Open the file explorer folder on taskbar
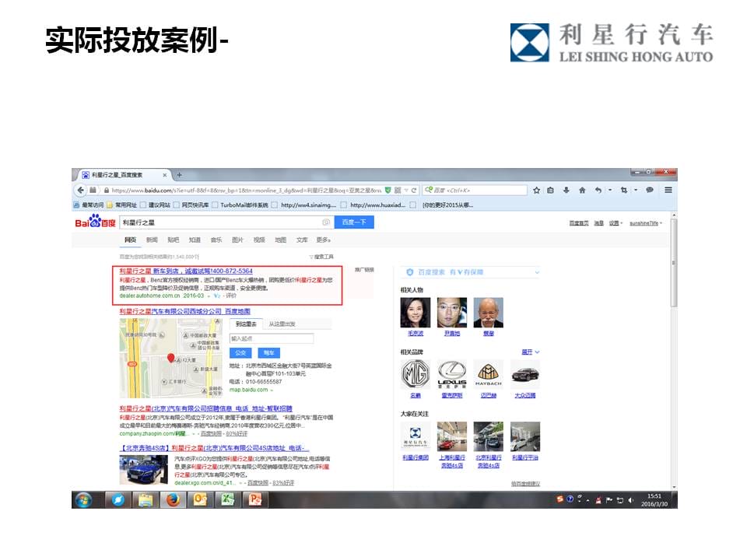 [x=146, y=500]
